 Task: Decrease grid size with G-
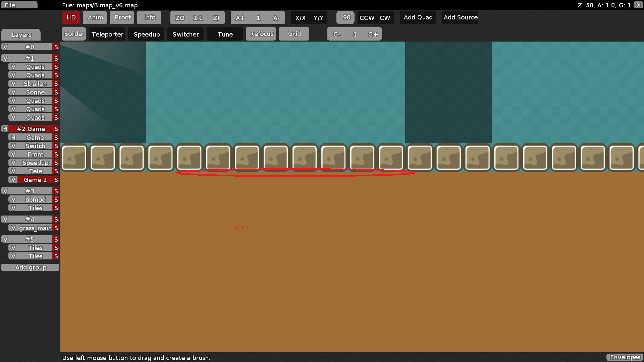click(337, 34)
